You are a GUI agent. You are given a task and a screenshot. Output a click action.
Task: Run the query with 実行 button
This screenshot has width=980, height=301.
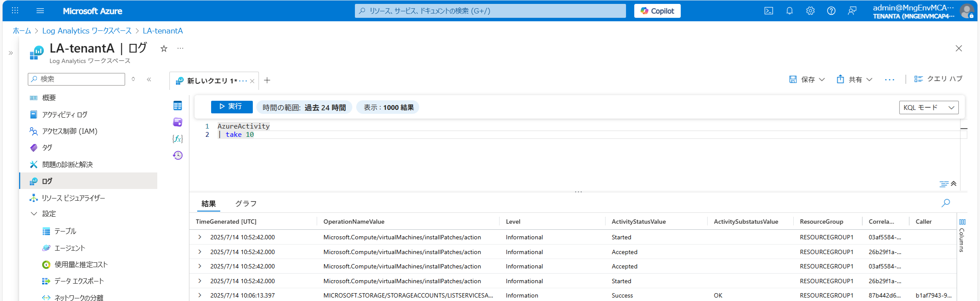232,106
